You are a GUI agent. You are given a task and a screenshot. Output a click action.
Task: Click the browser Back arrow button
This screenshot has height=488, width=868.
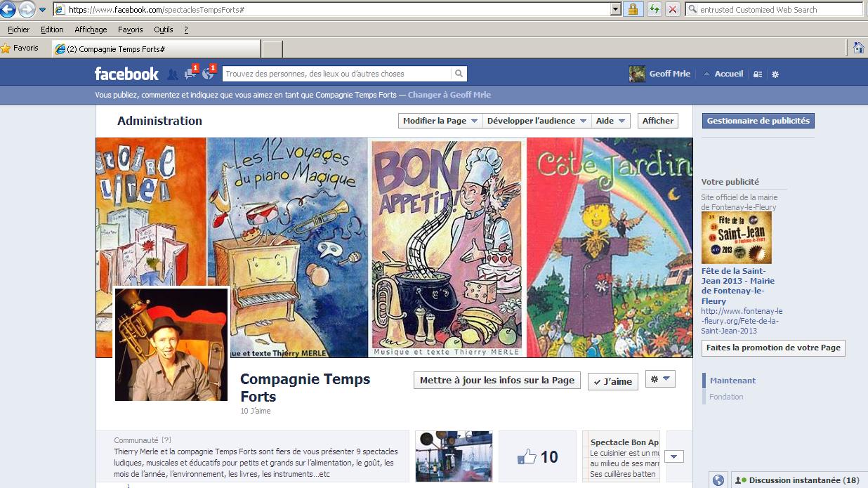pyautogui.click(x=8, y=10)
